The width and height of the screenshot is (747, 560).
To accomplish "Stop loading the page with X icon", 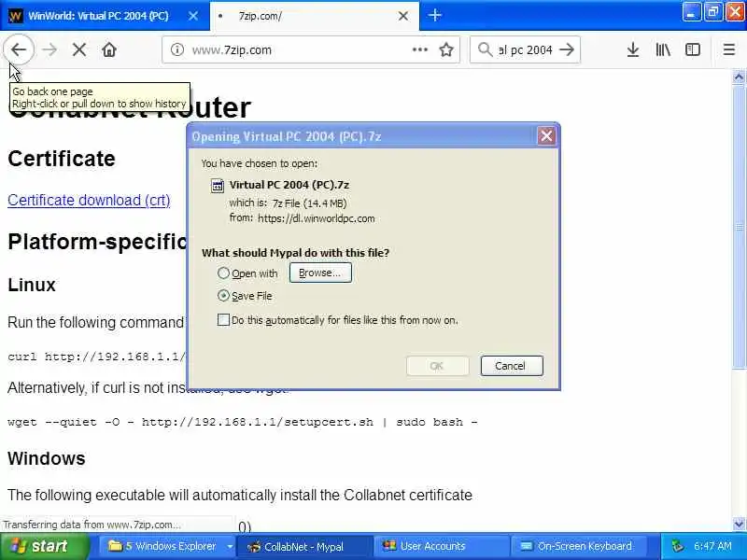I will click(x=79, y=49).
